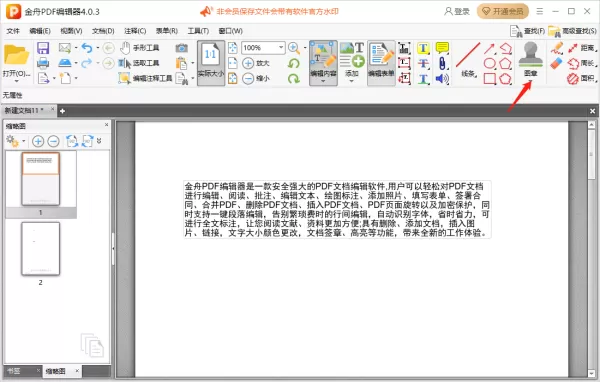Select the Oval shape tool

click(489, 63)
